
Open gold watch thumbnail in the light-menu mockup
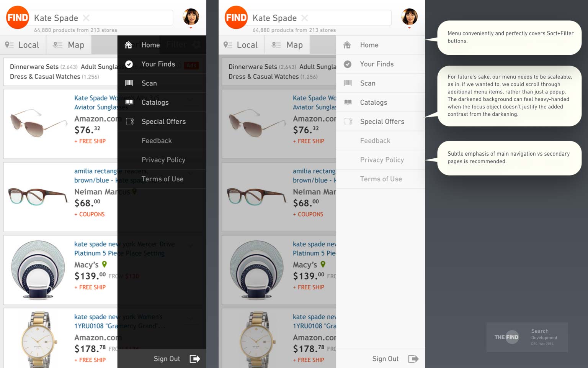point(258,340)
